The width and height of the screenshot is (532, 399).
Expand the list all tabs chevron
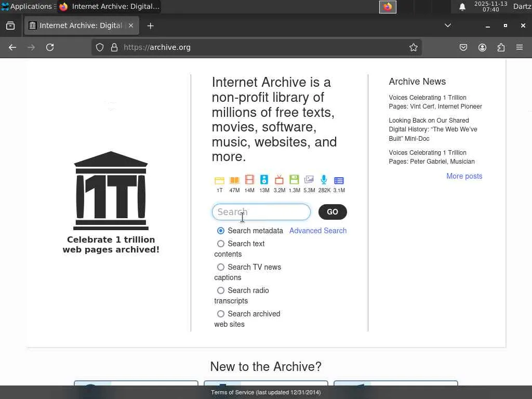click(x=448, y=25)
